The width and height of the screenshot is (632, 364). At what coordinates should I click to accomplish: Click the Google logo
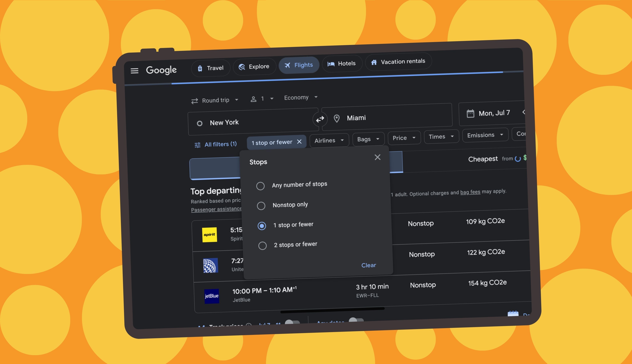click(x=161, y=70)
